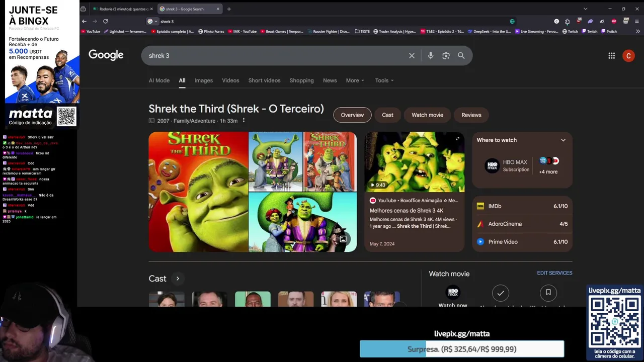The image size is (644, 362).
Task: Open the DeepSeek bookmark
Action: (x=489, y=31)
